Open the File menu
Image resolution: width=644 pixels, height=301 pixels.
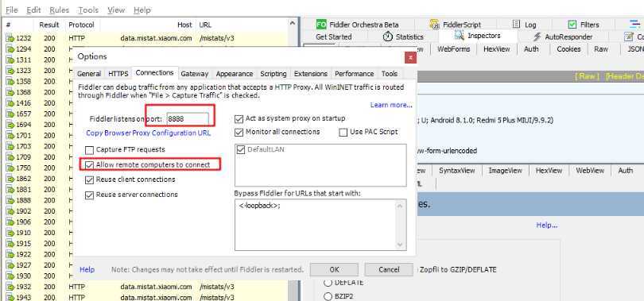click(x=11, y=10)
